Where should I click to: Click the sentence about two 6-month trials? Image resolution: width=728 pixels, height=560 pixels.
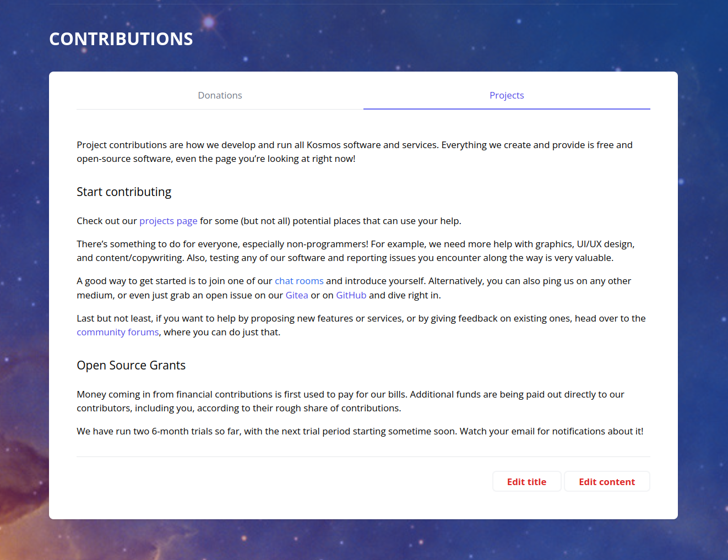(360, 431)
